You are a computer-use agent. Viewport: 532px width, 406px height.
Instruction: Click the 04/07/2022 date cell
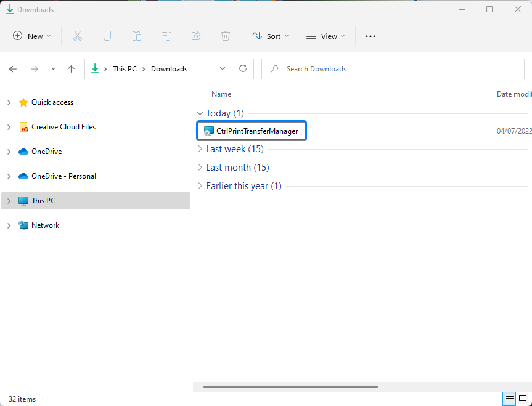(514, 131)
